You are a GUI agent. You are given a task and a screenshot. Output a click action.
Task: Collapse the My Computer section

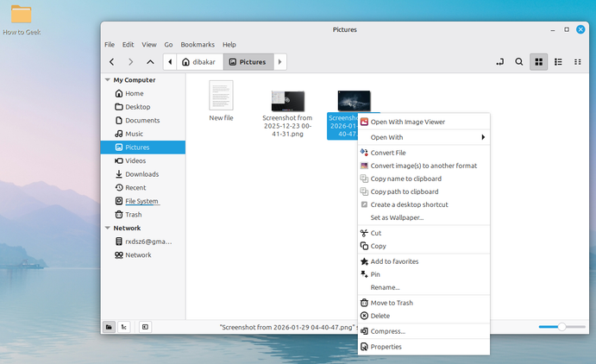[108, 80]
